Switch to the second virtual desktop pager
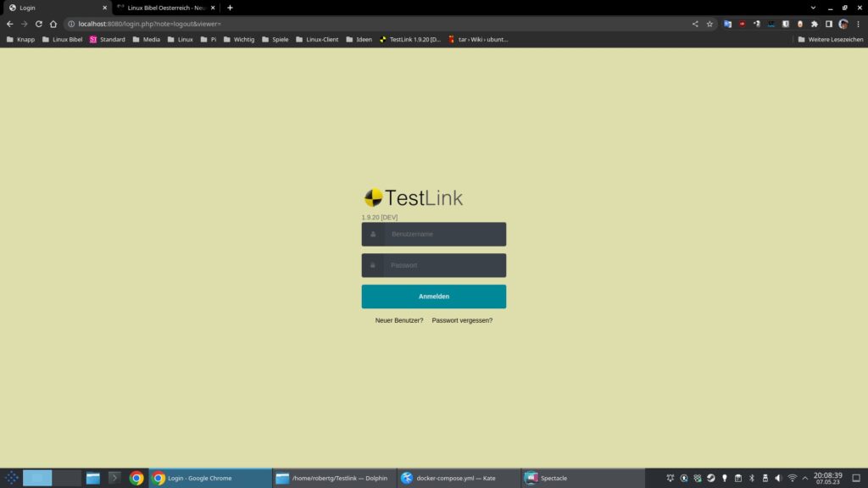The height and width of the screenshot is (488, 868). [67, 478]
